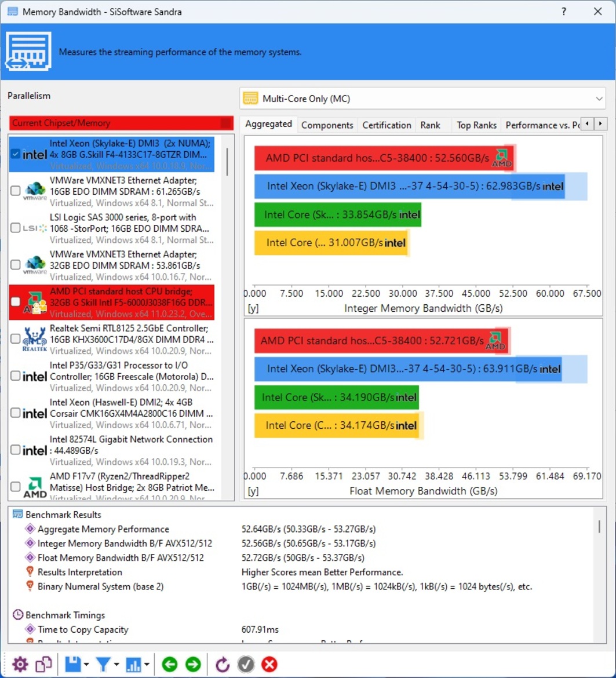Switch to the Performance vs. Power tab
The width and height of the screenshot is (616, 678).
[542, 125]
